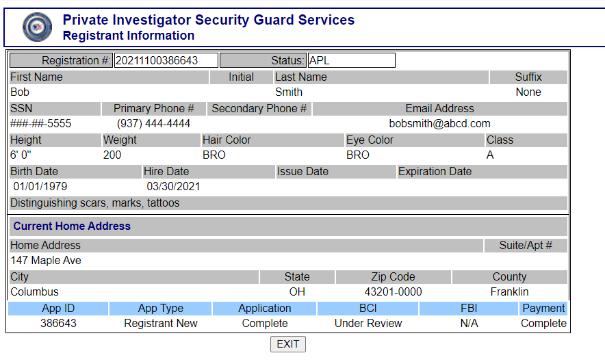605x364 pixels.
Task: Click the birth date value 01/01/1979
Action: (x=40, y=187)
